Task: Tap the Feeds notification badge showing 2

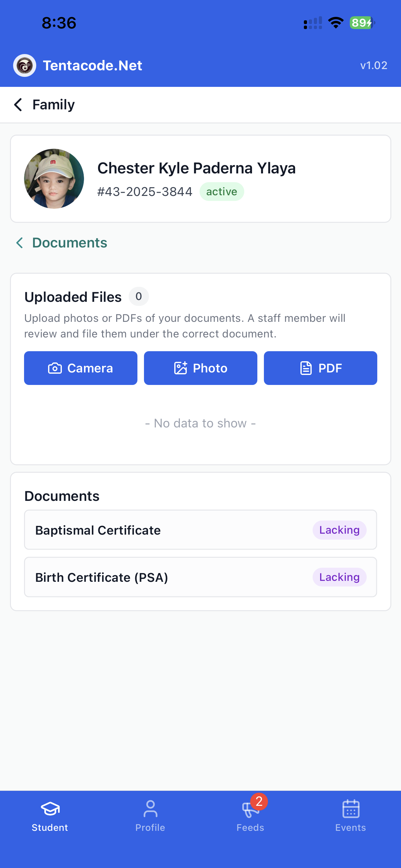Action: 259,801
